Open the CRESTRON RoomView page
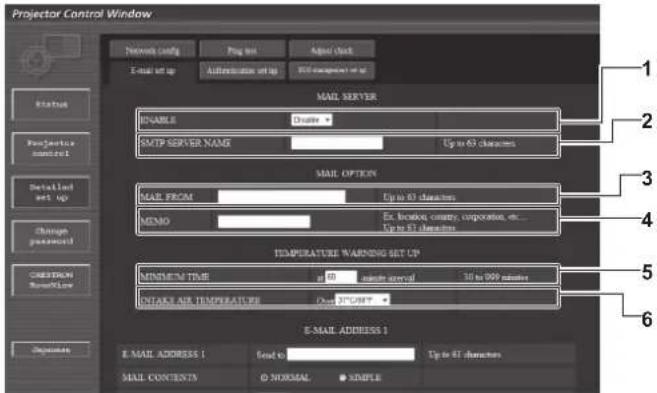This screenshot has width=657, height=393. click(x=51, y=280)
